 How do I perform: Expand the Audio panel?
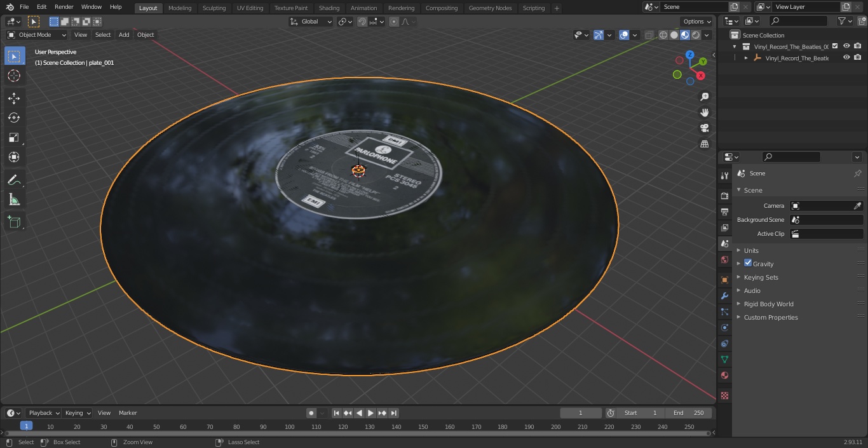click(752, 290)
